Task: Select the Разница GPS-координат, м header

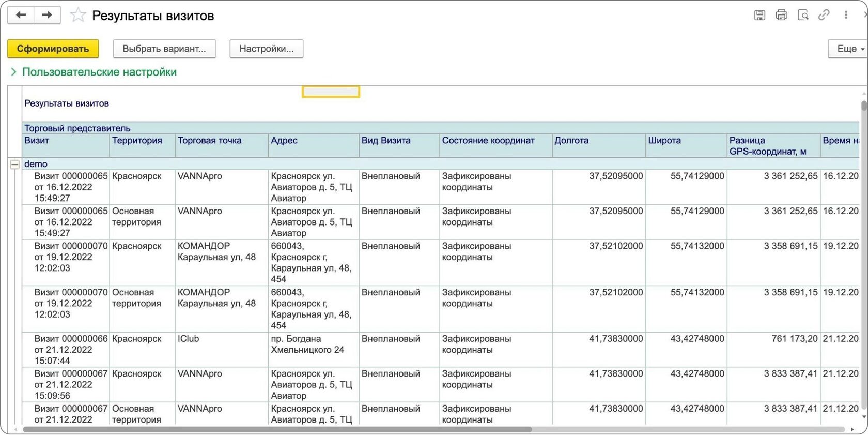Action: (x=773, y=146)
